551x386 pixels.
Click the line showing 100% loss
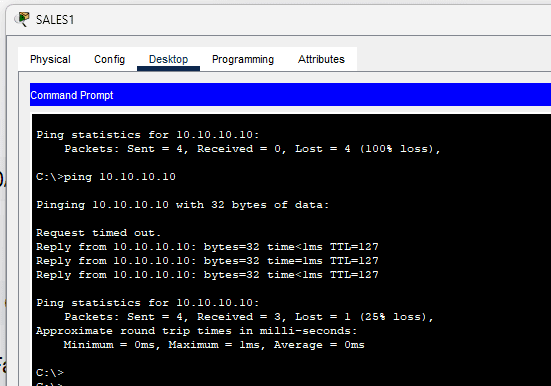pyautogui.click(x=252, y=149)
